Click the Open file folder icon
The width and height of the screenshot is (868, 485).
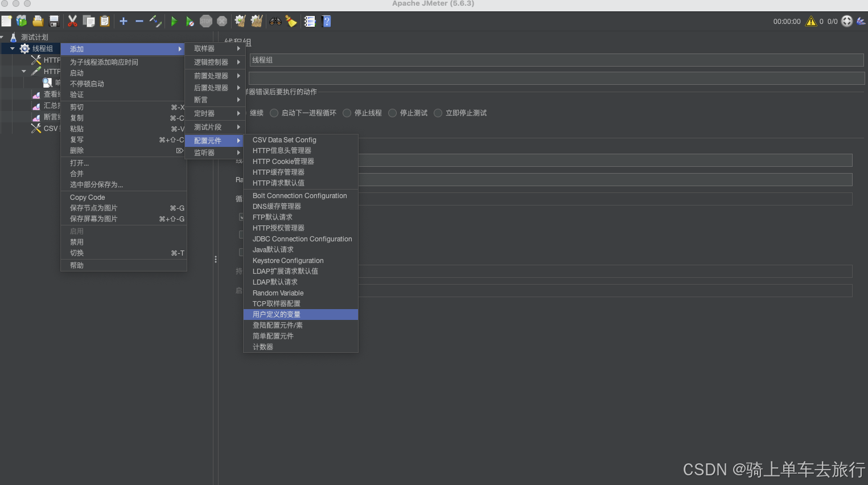click(38, 21)
